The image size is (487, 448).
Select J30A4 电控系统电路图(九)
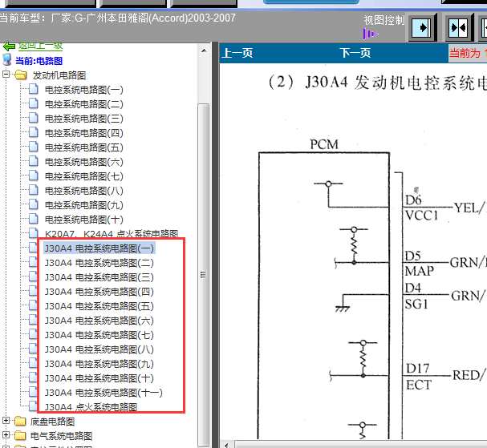[x=99, y=364]
